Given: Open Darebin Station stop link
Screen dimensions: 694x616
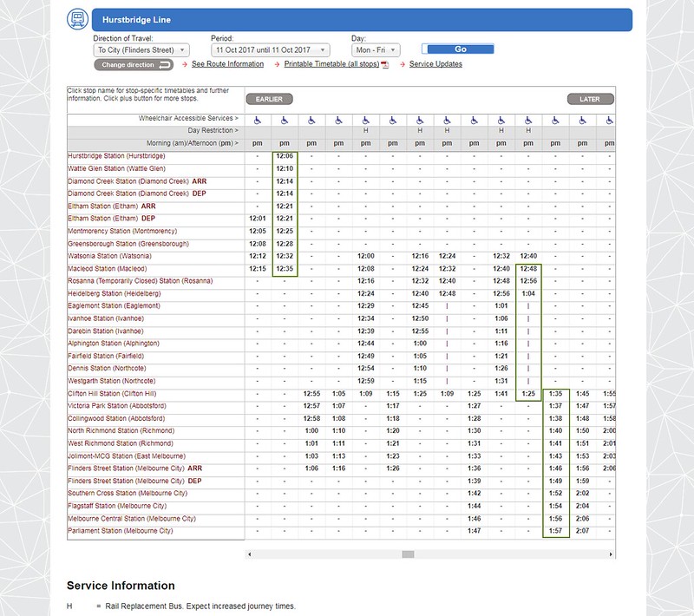Looking at the screenshot, I should pyautogui.click(x=105, y=331).
